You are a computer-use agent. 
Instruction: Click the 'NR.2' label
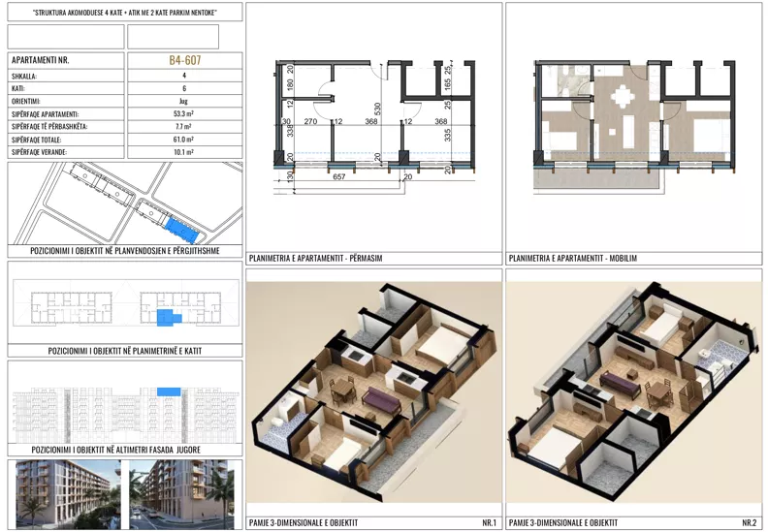(x=750, y=522)
